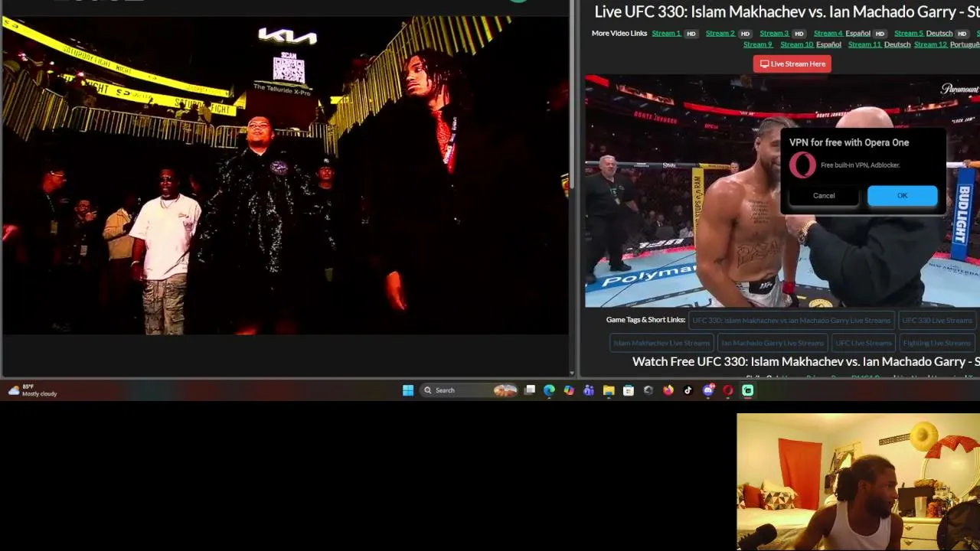Click the Fighting Live Streams tag

pos(936,343)
